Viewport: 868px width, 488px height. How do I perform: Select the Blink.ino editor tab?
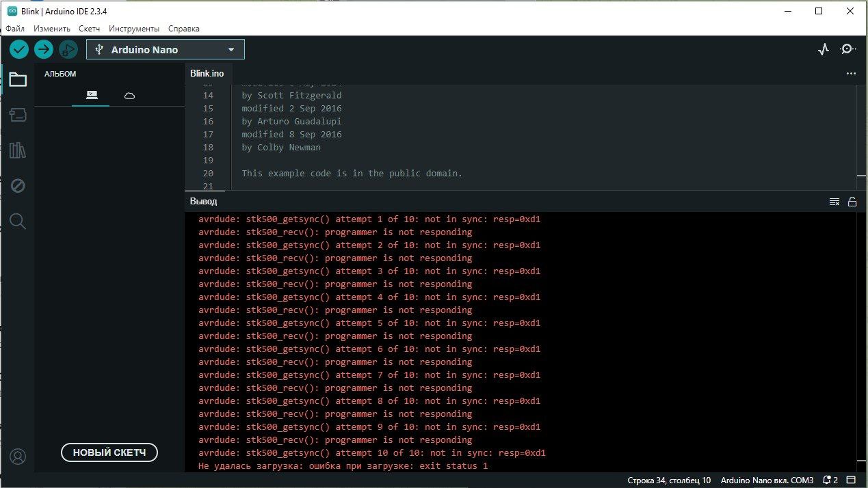point(207,73)
